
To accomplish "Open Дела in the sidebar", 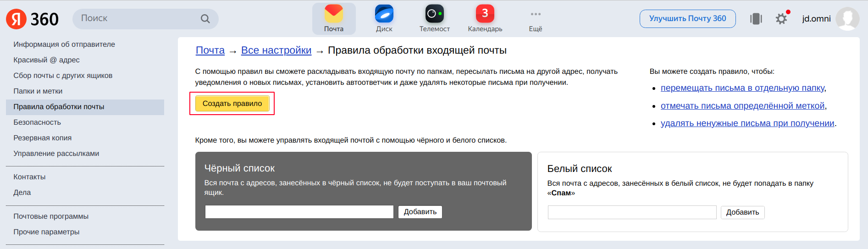I will click(x=22, y=193).
